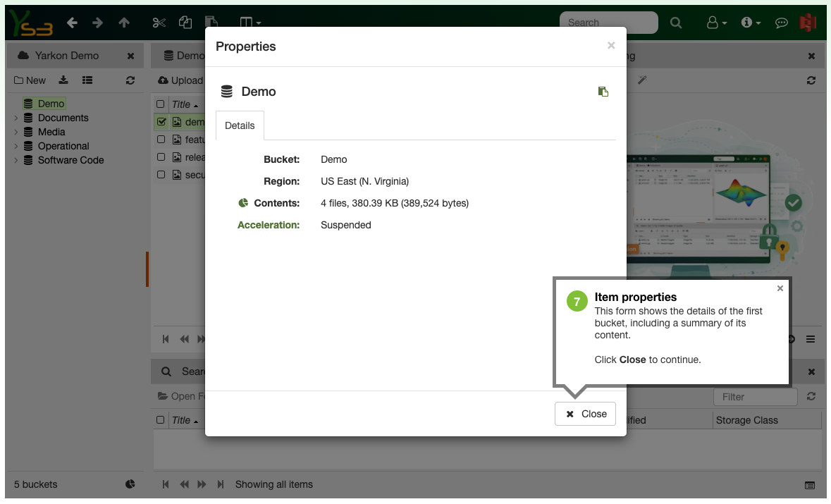Click the scissors cut icon in toolbar

tap(159, 23)
